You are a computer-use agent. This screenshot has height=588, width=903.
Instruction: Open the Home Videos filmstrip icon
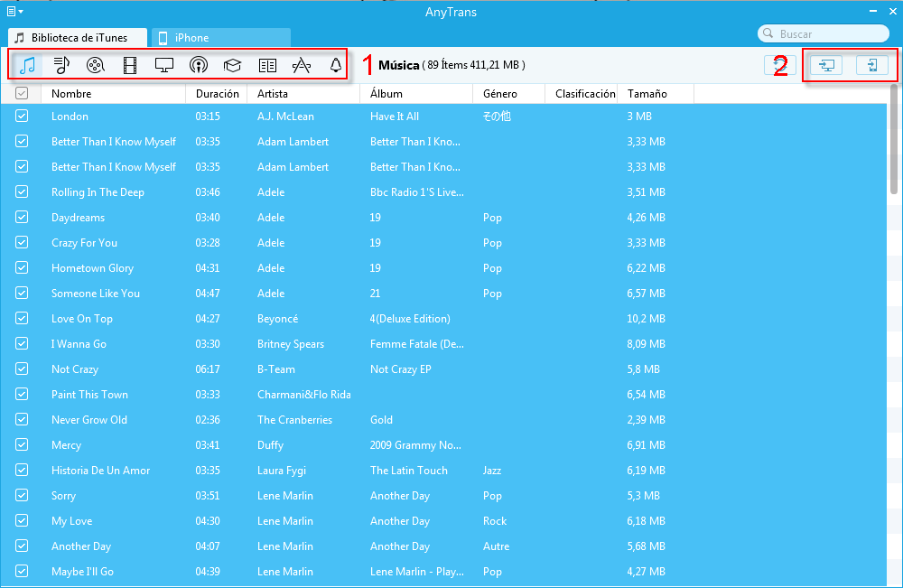tap(130, 65)
